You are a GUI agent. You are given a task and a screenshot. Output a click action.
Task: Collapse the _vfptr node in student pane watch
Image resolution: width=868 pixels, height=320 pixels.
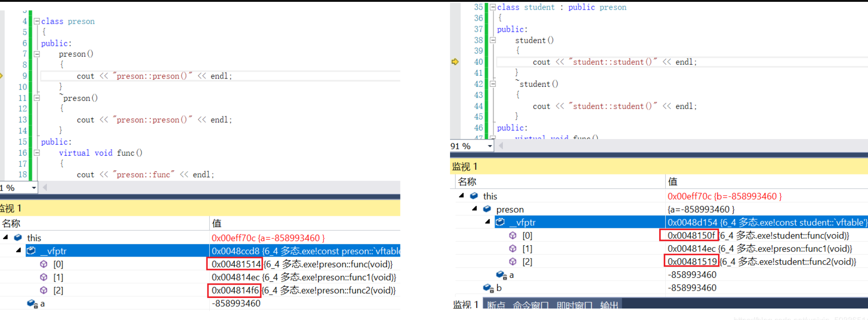coord(488,222)
